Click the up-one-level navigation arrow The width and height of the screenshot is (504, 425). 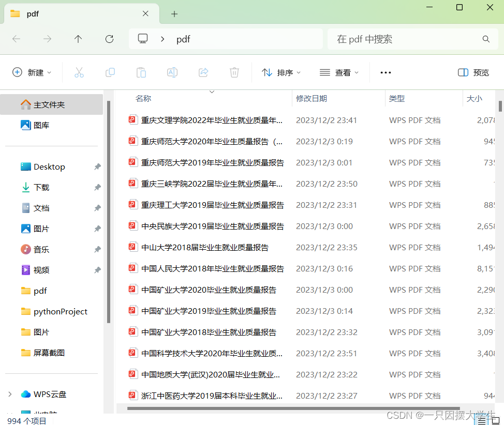tap(78, 39)
